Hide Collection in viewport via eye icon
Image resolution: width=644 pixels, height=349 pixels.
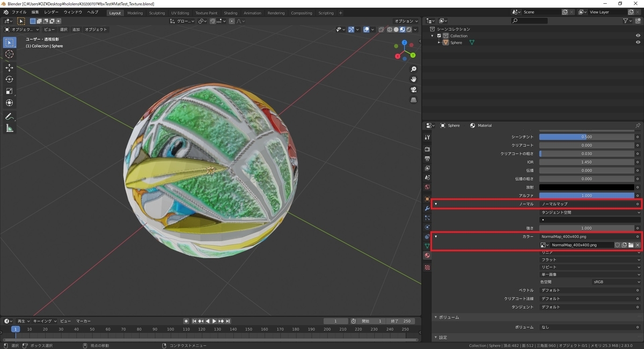tap(638, 35)
